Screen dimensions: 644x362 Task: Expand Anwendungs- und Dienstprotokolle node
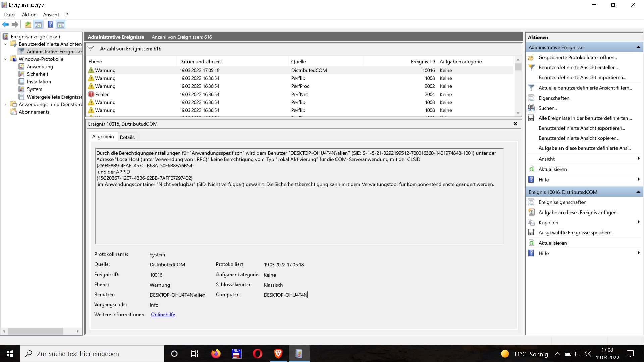click(x=5, y=104)
